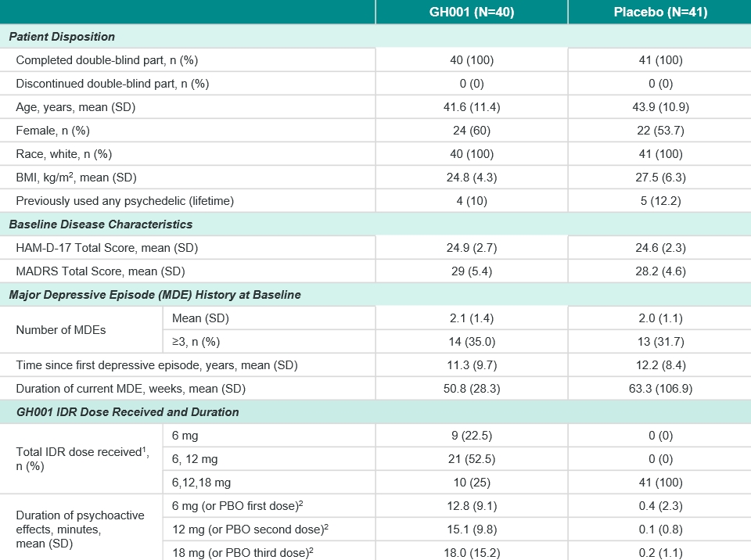Screen dimensions: 751x560
Task: Click the HAM-D-17 Total Score row label
Action: click(107, 248)
